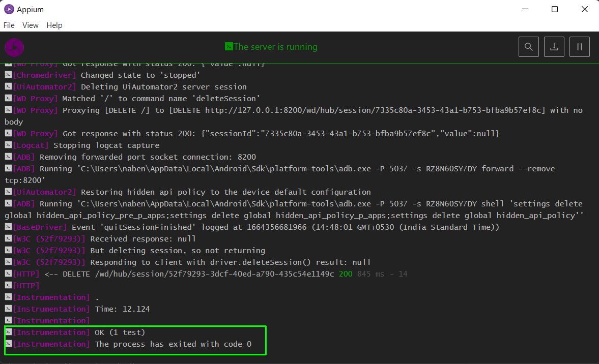Image resolution: width=599 pixels, height=364 pixels.
Task: Click 'The process has exited with code 0'
Action: point(173,344)
